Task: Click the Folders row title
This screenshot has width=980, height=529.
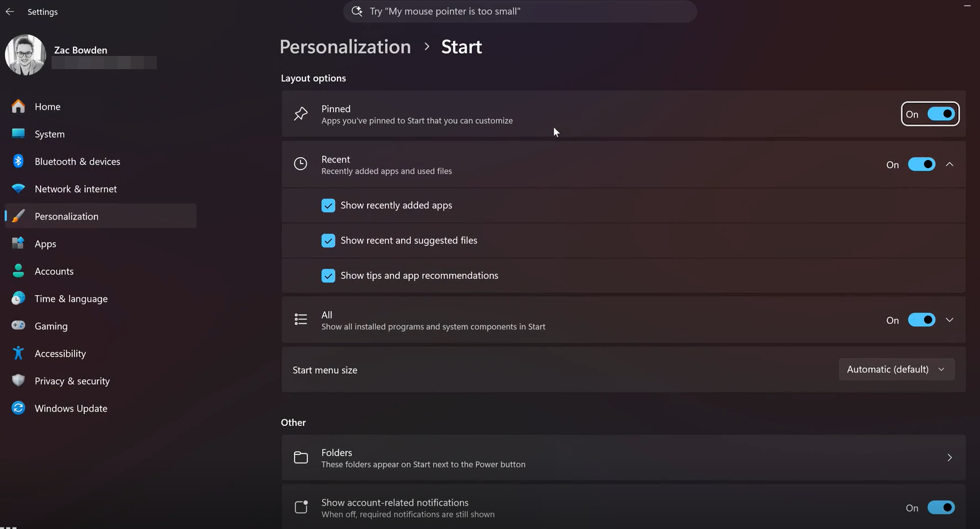Action: tap(336, 452)
